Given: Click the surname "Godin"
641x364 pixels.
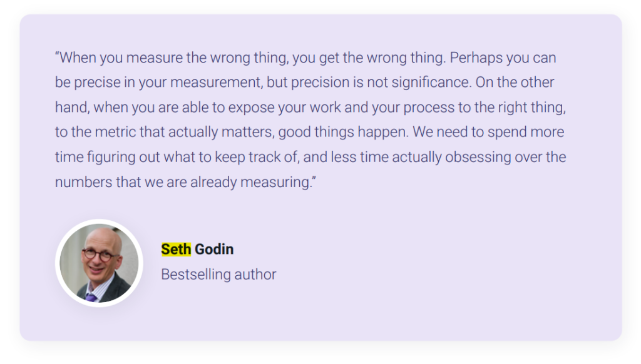Looking at the screenshot, I should 214,249.
